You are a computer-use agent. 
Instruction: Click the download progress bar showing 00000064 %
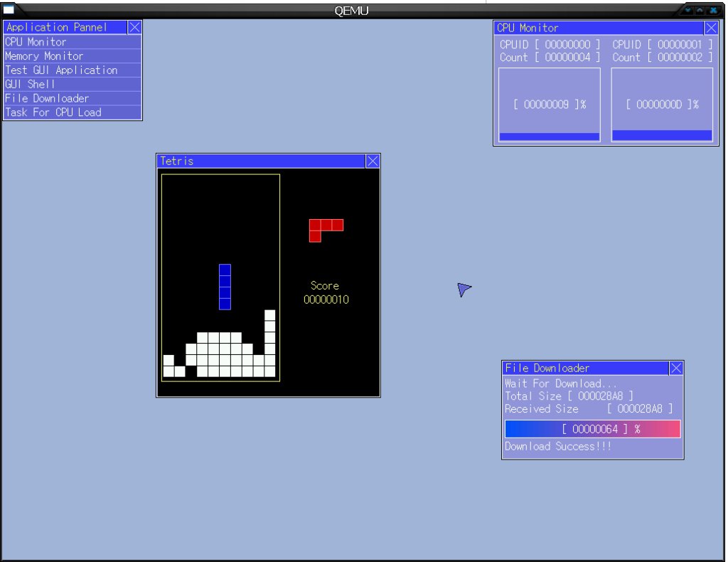coord(593,429)
